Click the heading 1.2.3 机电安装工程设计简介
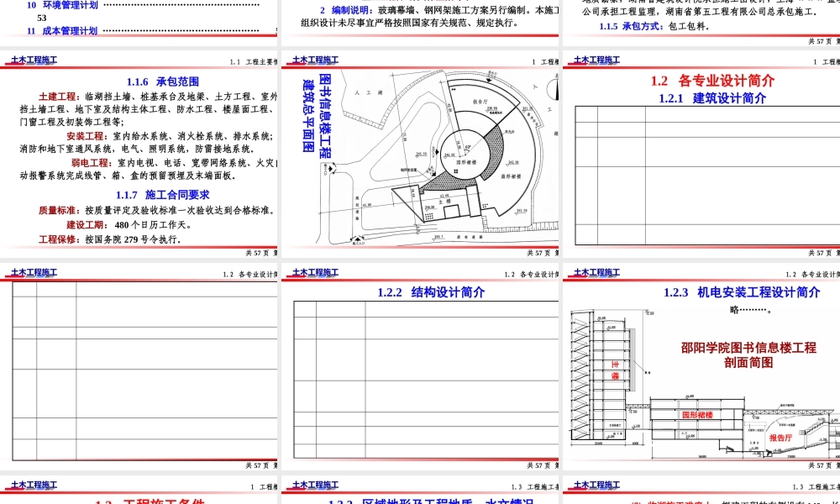840x504 pixels. 742,292
